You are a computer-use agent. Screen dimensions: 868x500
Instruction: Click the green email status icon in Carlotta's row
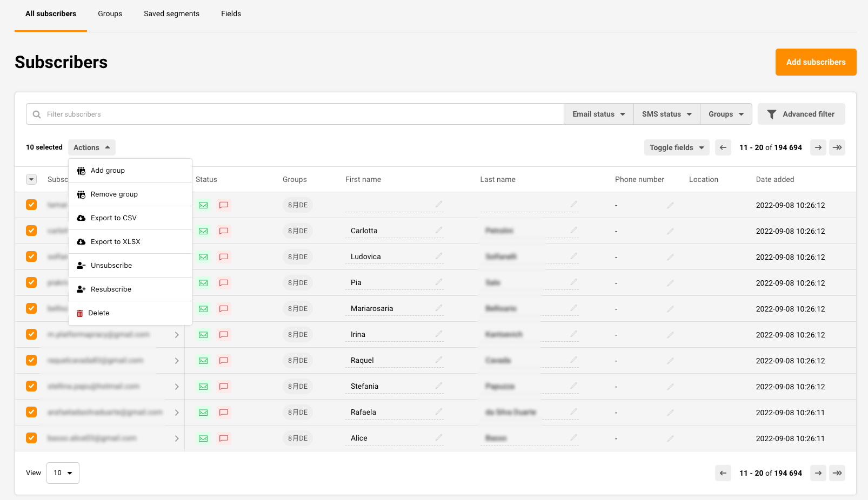tap(203, 231)
